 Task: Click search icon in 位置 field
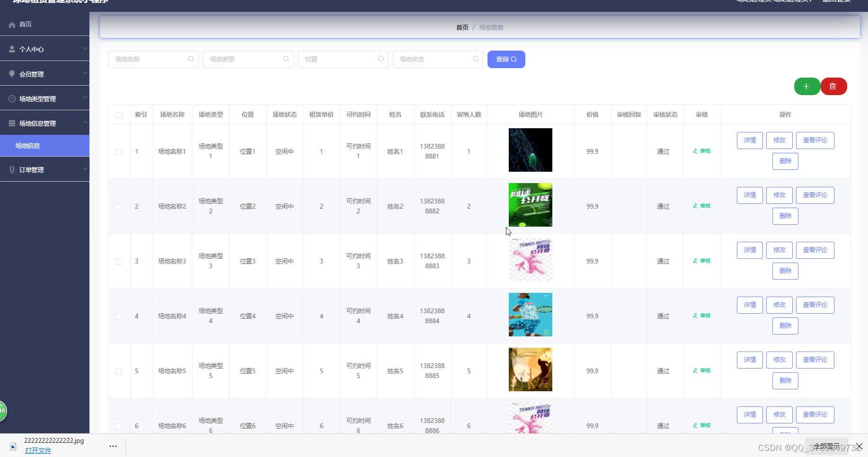click(x=381, y=59)
